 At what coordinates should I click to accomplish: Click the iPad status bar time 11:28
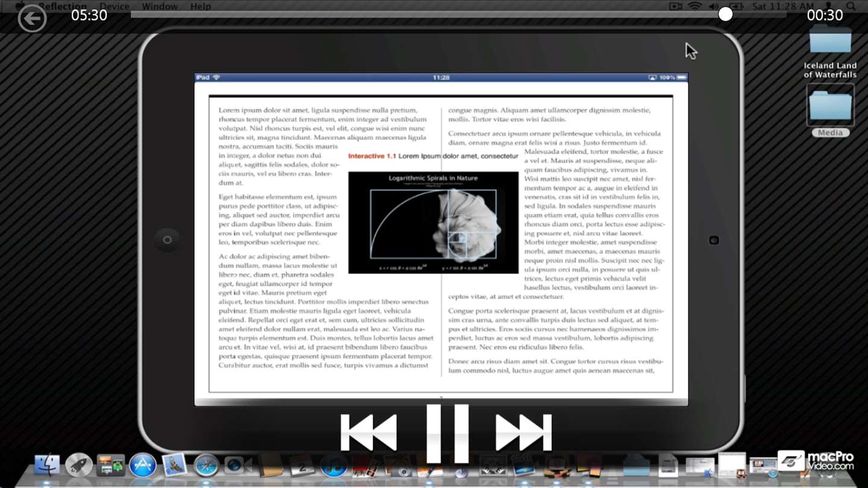tap(441, 78)
